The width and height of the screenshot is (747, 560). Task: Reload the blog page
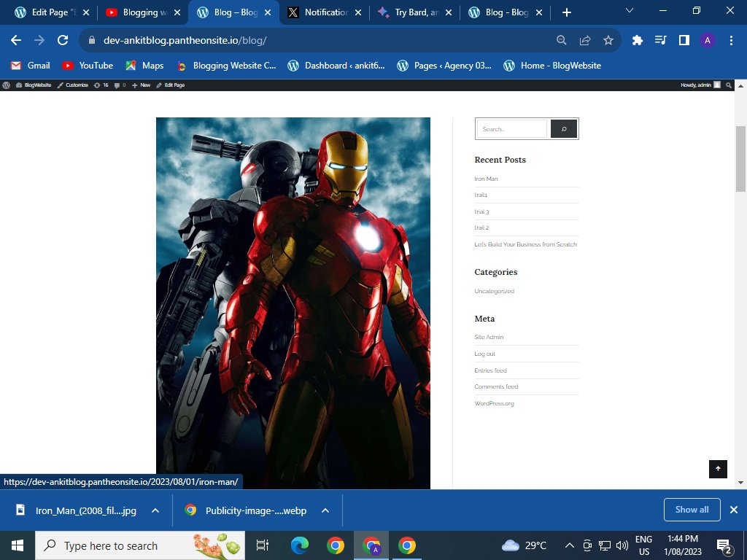63,41
